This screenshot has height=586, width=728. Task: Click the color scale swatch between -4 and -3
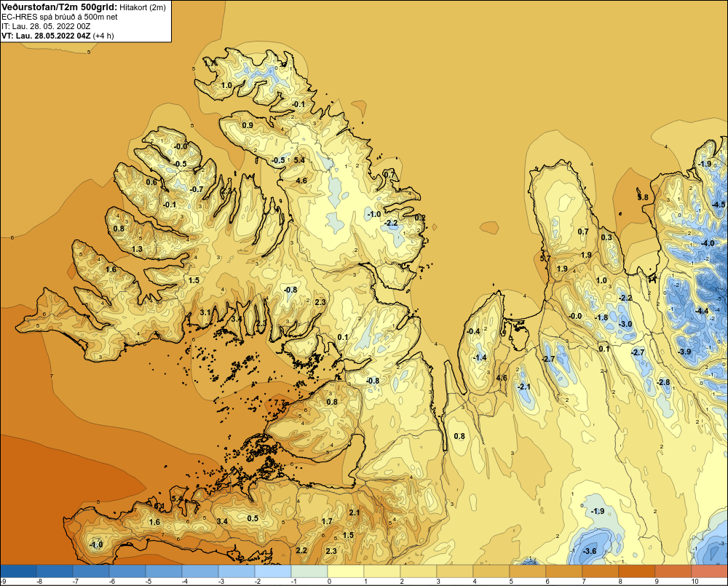pyautogui.click(x=200, y=571)
